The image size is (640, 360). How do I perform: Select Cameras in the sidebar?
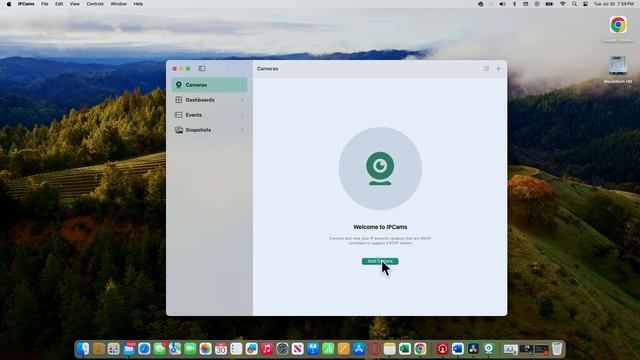click(x=209, y=85)
